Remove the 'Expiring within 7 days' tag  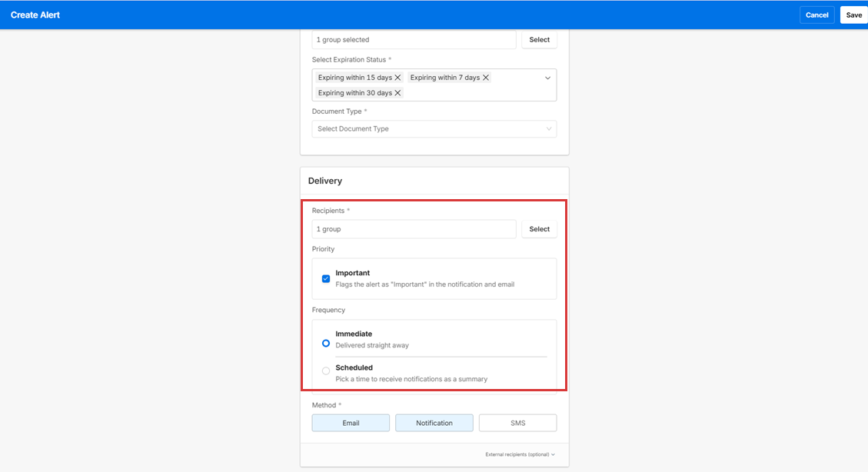[485, 78]
